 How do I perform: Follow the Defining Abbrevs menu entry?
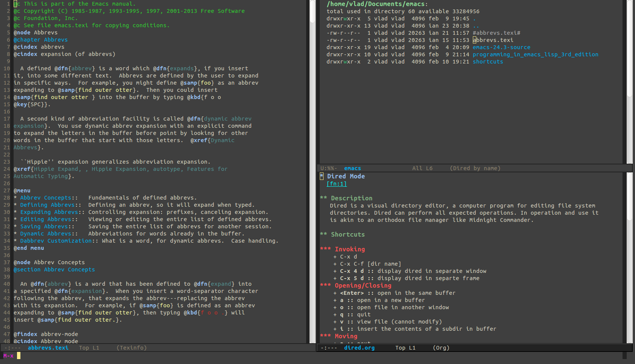point(47,205)
